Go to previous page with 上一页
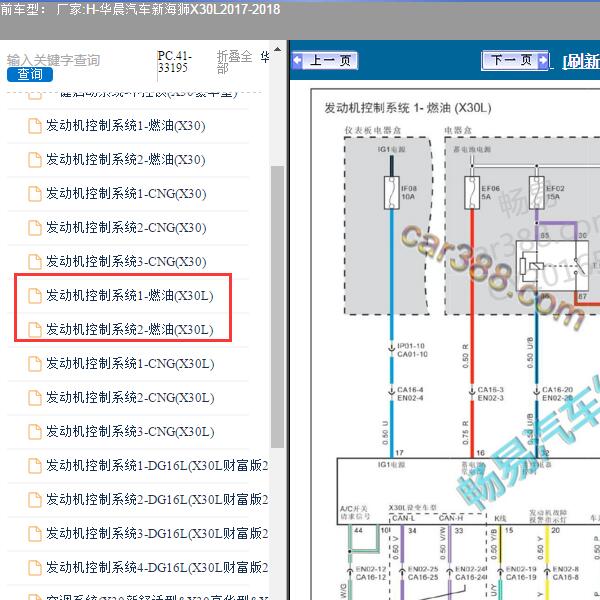This screenshot has height=600, width=600. tap(325, 60)
